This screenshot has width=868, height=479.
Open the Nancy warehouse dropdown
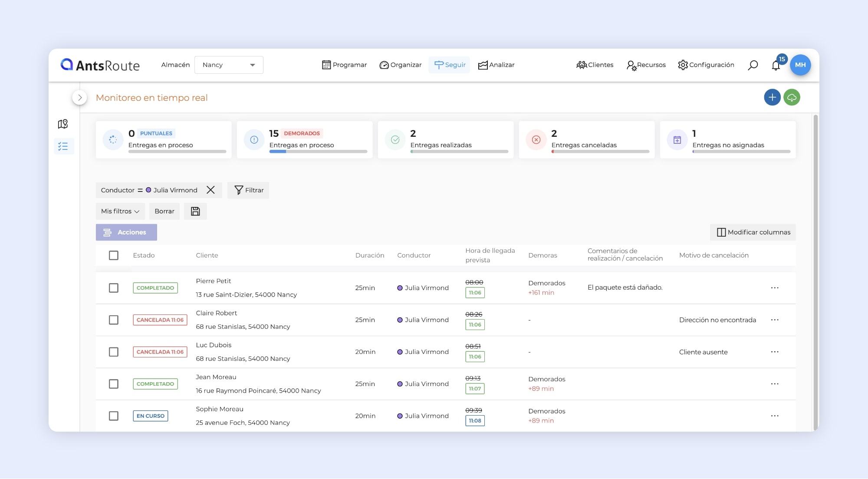click(229, 65)
